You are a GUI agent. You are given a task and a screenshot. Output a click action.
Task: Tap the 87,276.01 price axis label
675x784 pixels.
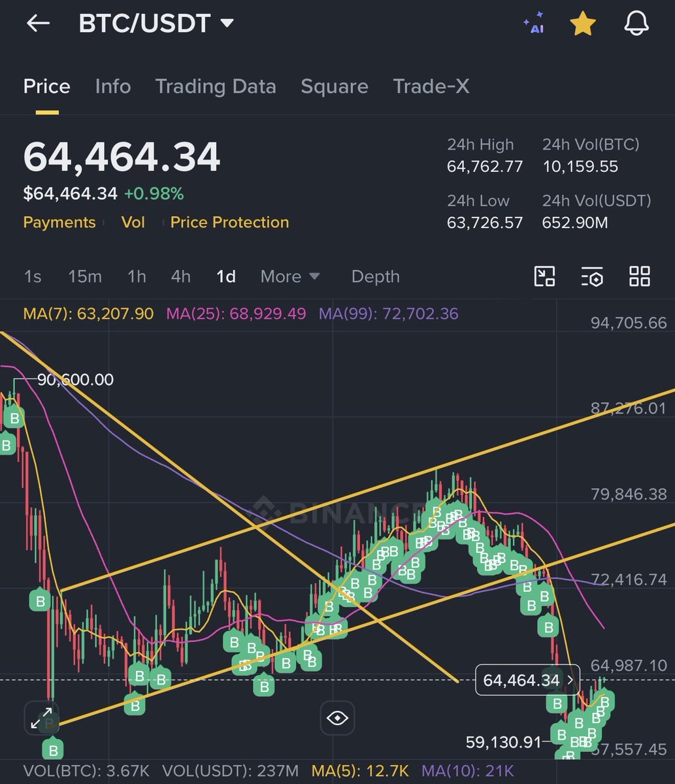[x=629, y=408]
